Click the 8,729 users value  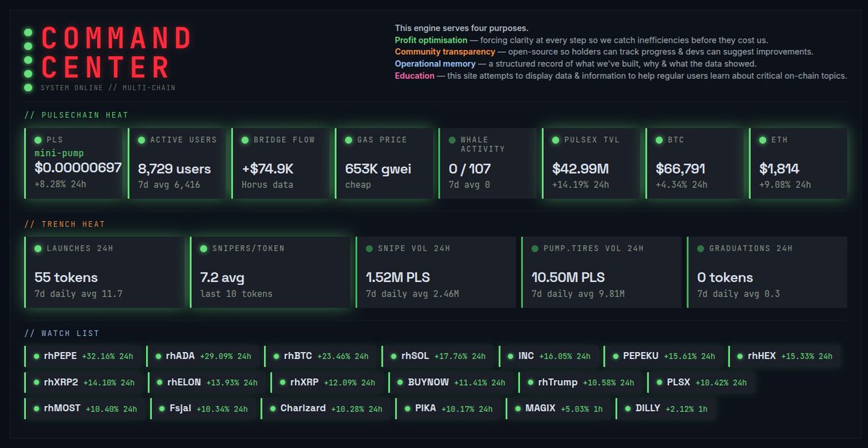coord(174,168)
